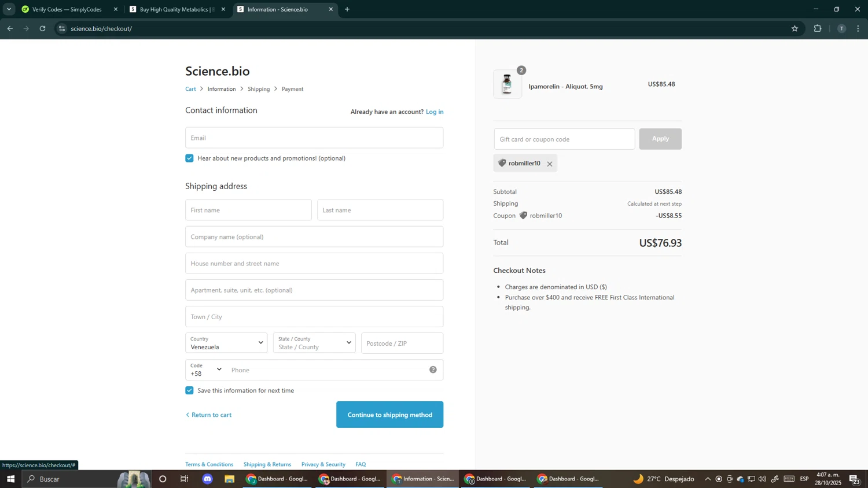Focus the Town / City field
868x488 pixels.
pyautogui.click(x=314, y=316)
